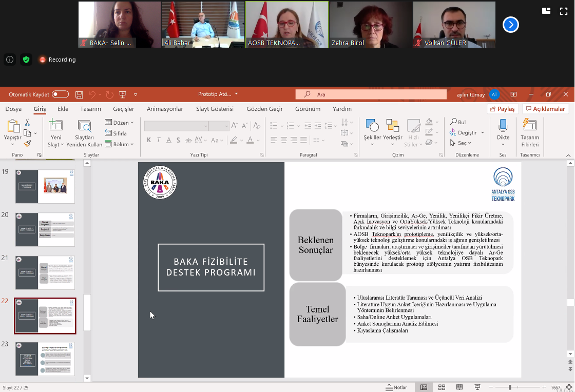575x392 pixels.
Task: Click the Paylaş share button
Action: point(502,109)
